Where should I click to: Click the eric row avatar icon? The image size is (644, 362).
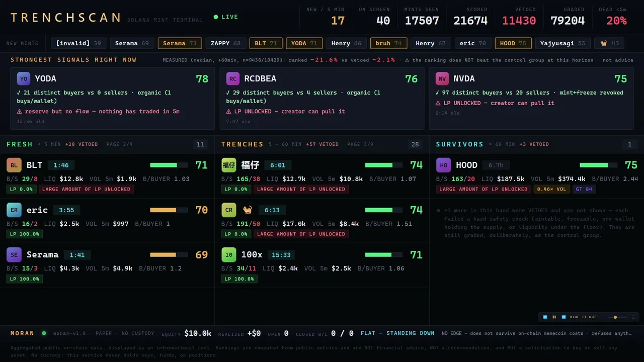[x=14, y=210]
